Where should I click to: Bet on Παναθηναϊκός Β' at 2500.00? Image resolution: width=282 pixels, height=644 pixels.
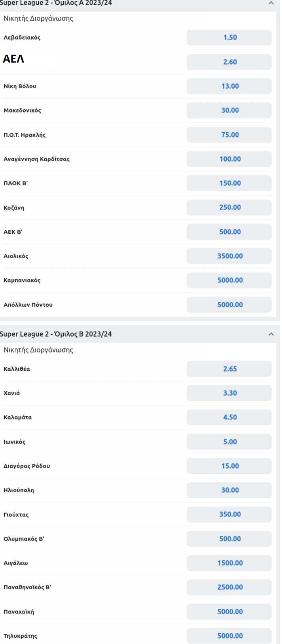[229, 587]
